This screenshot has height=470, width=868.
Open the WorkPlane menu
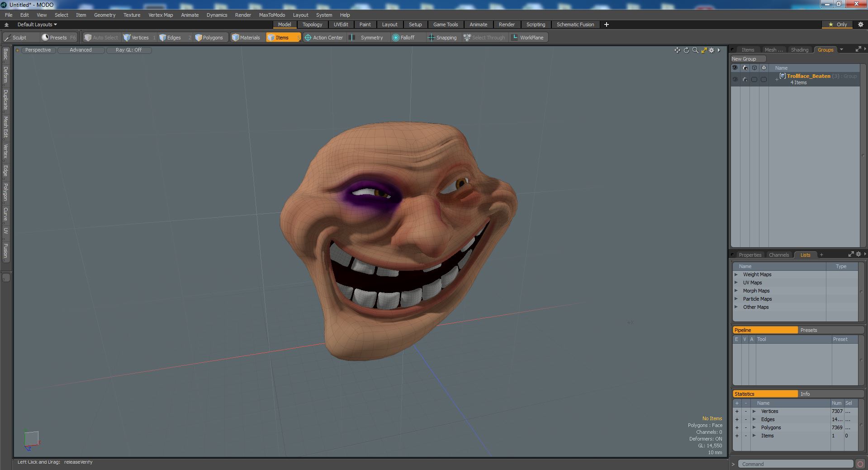tap(528, 38)
